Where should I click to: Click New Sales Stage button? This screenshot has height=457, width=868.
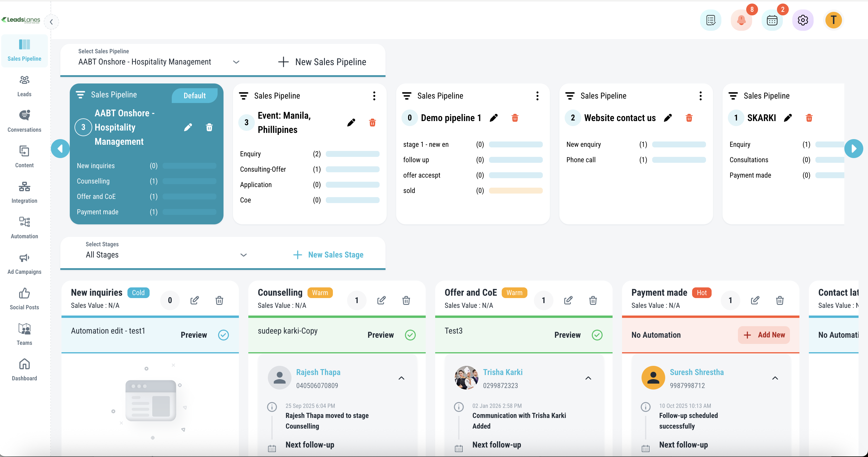pyautogui.click(x=328, y=255)
